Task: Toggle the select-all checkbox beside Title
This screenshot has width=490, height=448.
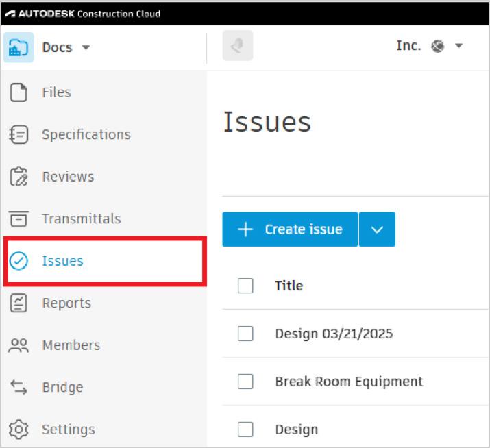Action: click(x=245, y=286)
